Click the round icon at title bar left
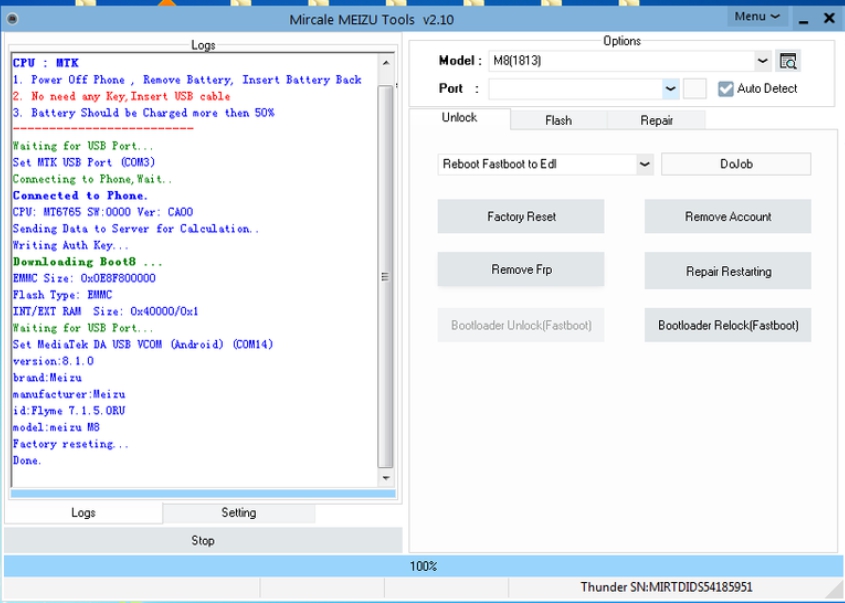Image resolution: width=845 pixels, height=603 pixels. [x=12, y=19]
